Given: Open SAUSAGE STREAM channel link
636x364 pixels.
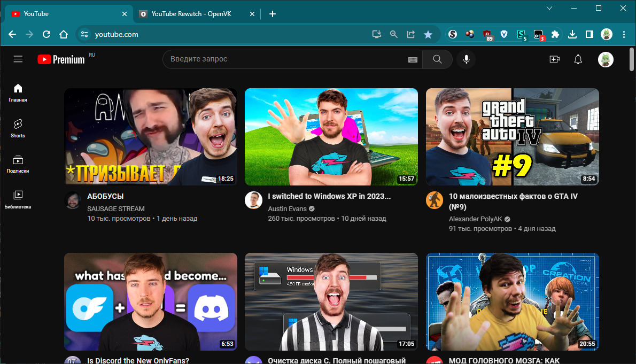Looking at the screenshot, I should tap(115, 208).
